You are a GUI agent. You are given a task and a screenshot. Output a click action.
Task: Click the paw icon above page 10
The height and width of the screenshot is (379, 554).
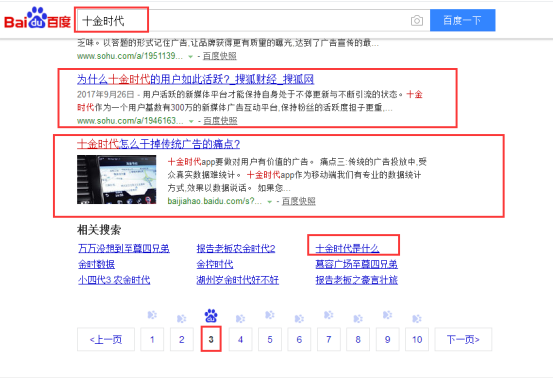[417, 319]
